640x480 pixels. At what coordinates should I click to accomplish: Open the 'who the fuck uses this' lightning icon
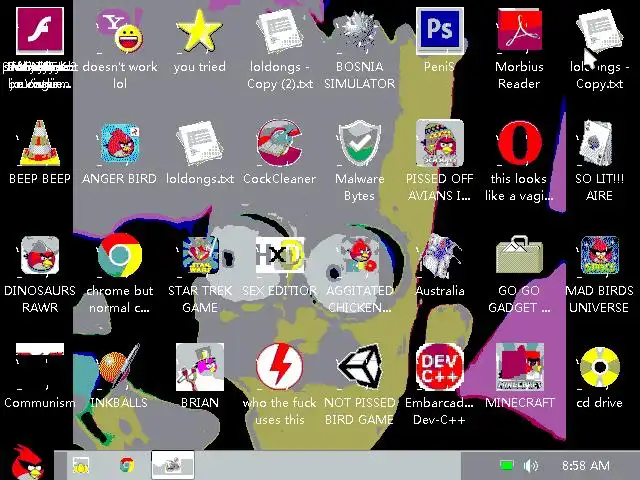(280, 366)
